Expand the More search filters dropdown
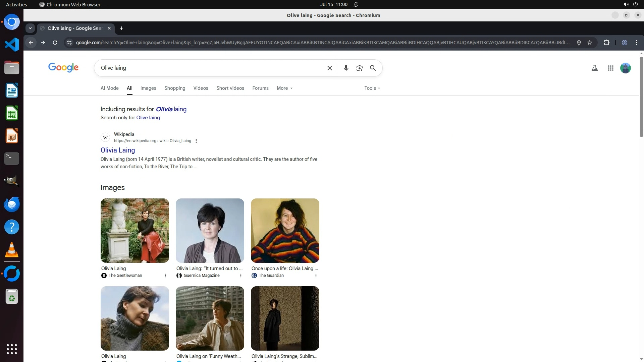 284,88
